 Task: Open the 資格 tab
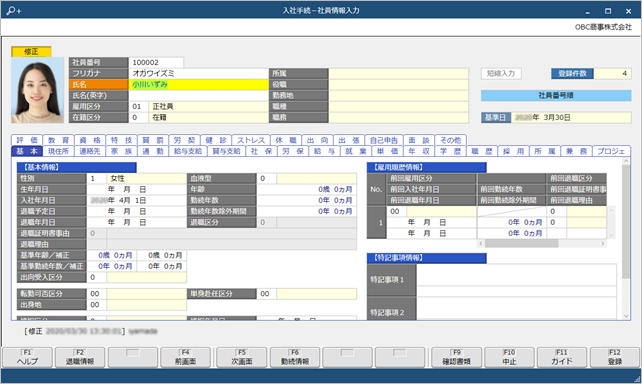click(90, 140)
